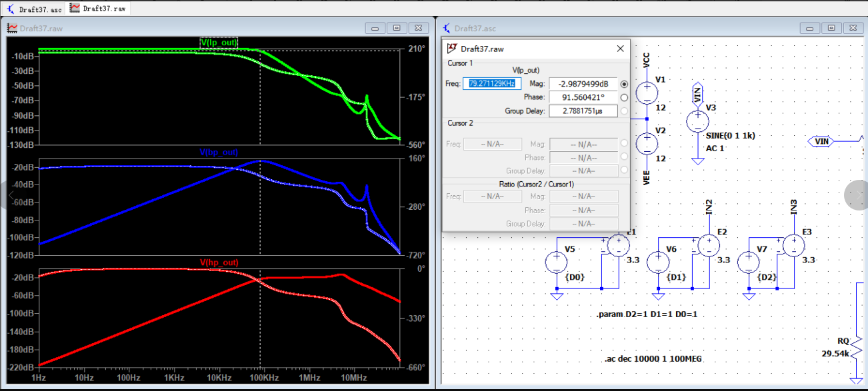Click the {D2} value of V7

click(767, 276)
